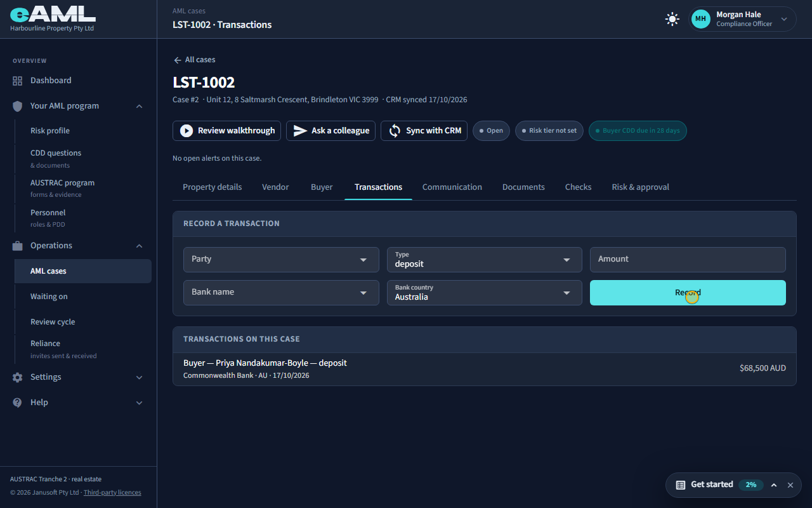Viewport: 812px width, 508px height.
Task: Click the sync arrows icon for CRM
Action: point(395,131)
